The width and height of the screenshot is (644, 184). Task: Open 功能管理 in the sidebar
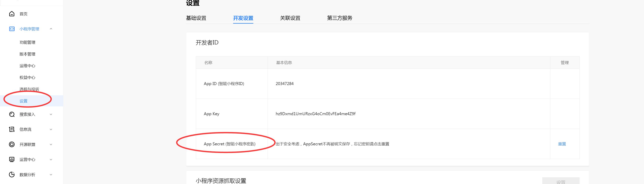27,42
